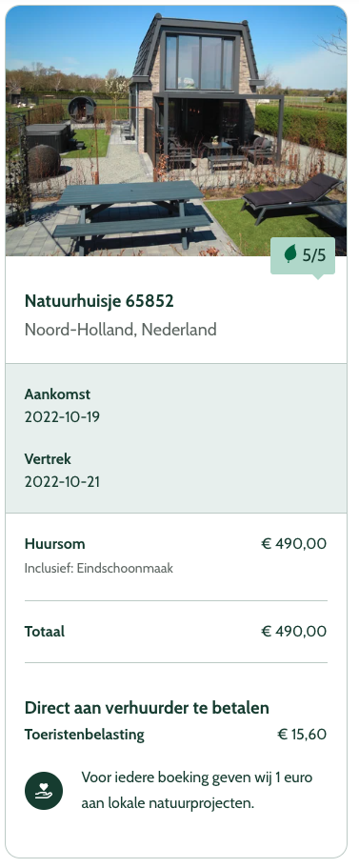Click the green leaf icon in rating badge
This screenshot has width=359, height=868.
point(289,254)
